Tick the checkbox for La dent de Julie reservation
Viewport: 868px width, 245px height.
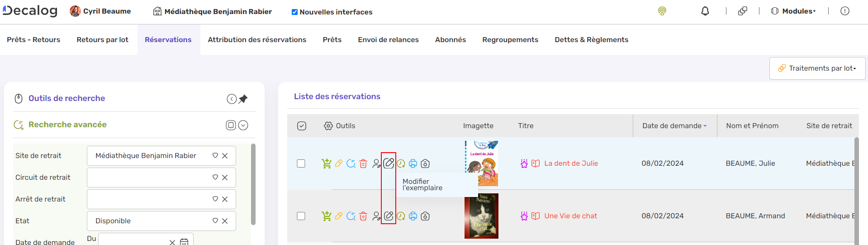(x=301, y=163)
